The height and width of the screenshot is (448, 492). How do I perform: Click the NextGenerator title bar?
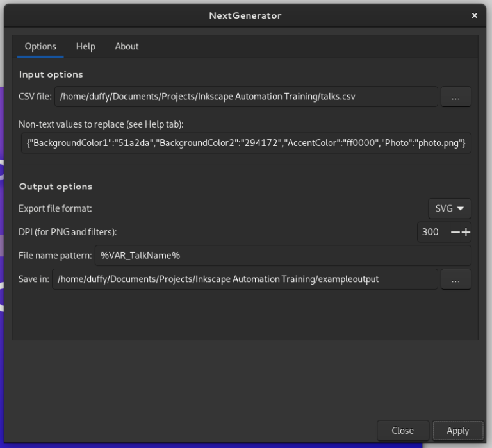(245, 15)
